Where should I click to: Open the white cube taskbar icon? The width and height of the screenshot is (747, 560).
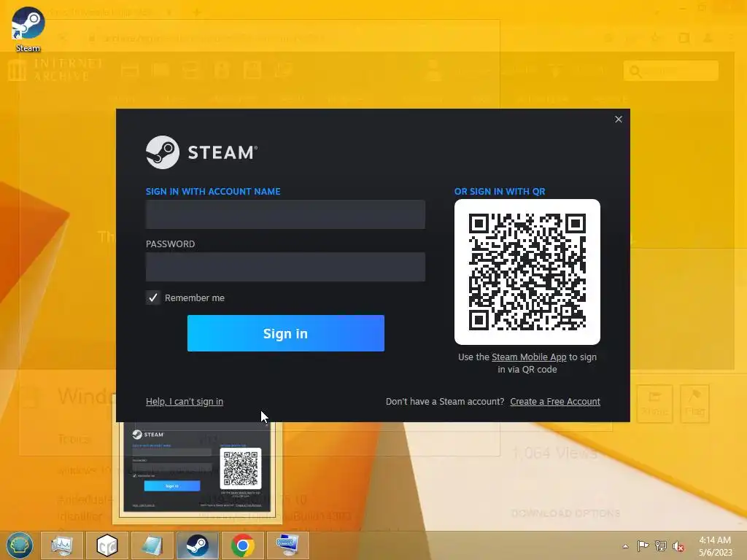coord(107,545)
